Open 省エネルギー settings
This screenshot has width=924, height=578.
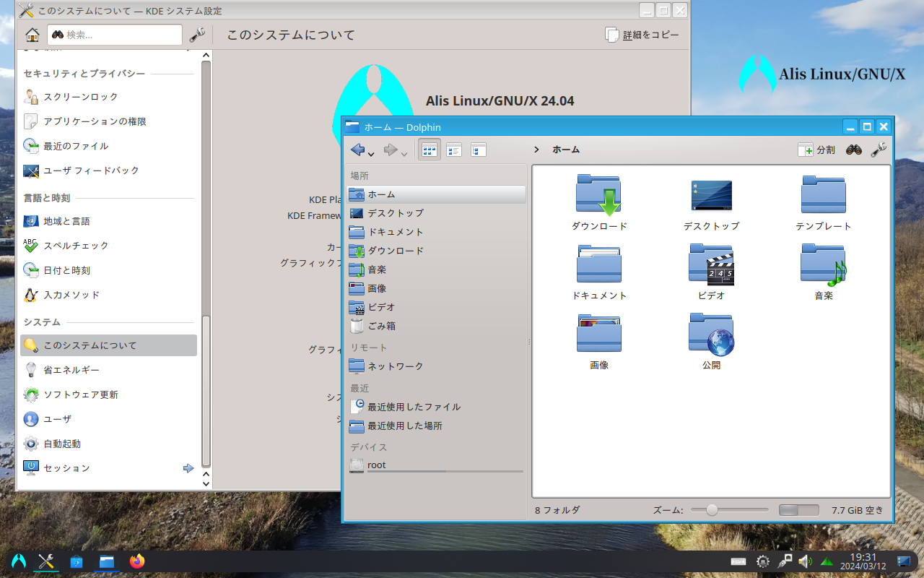pos(108,370)
